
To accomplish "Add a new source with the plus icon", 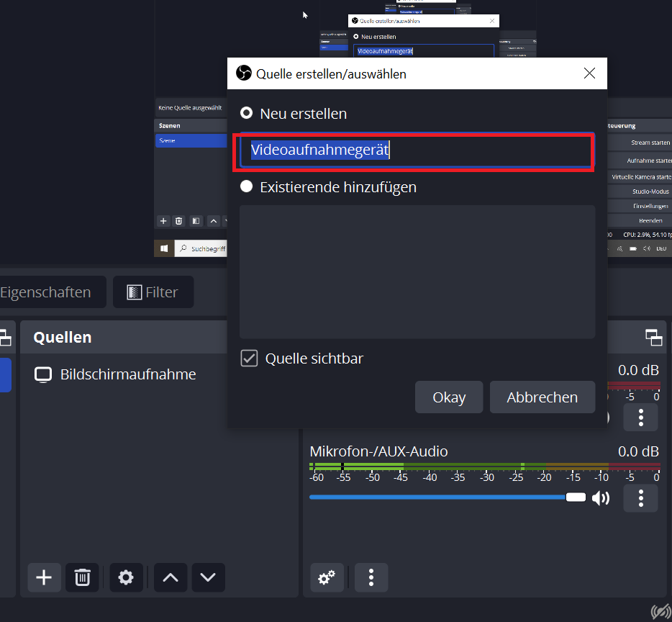I will point(44,577).
